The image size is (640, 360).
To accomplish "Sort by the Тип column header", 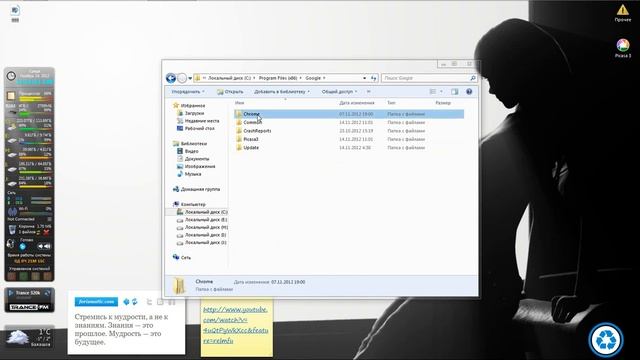I will (391, 103).
